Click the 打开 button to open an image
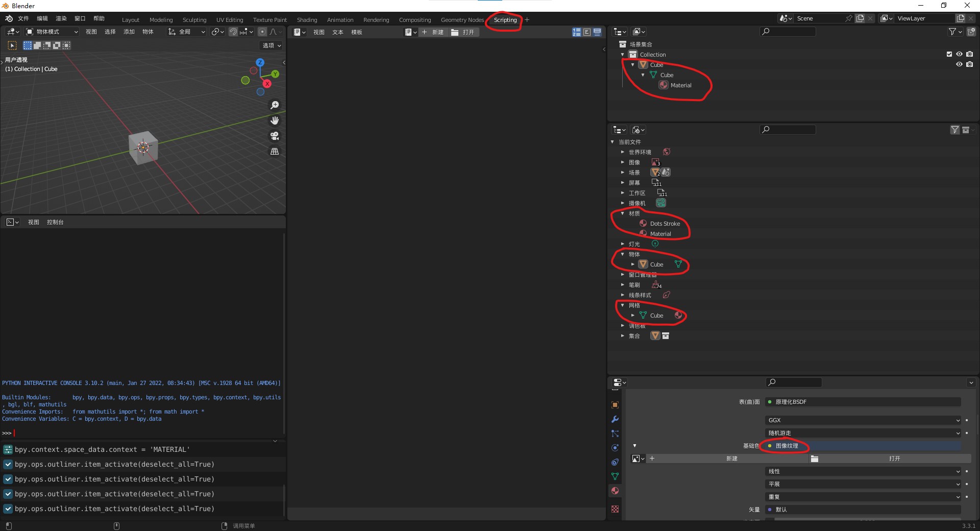 (893, 458)
